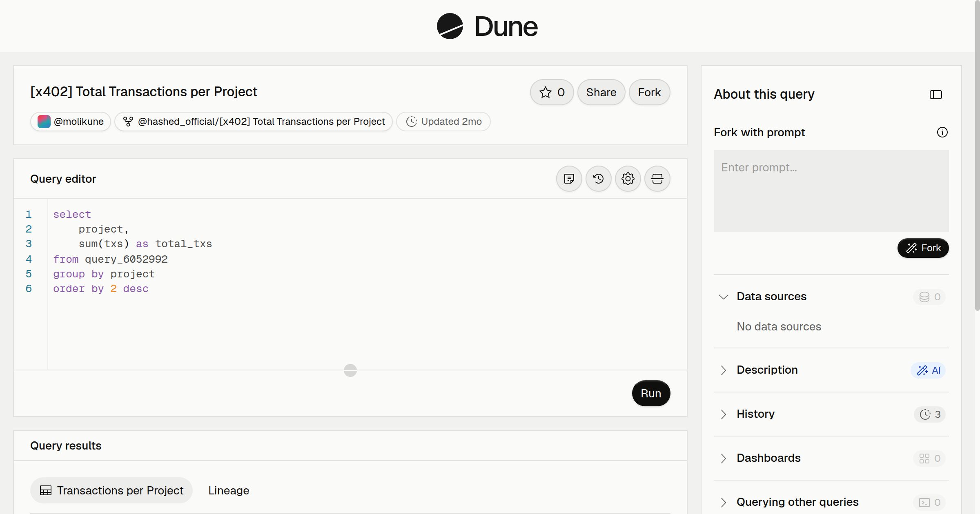Click the 'Fork with prompt' label
This screenshot has width=980, height=514.
pos(759,132)
